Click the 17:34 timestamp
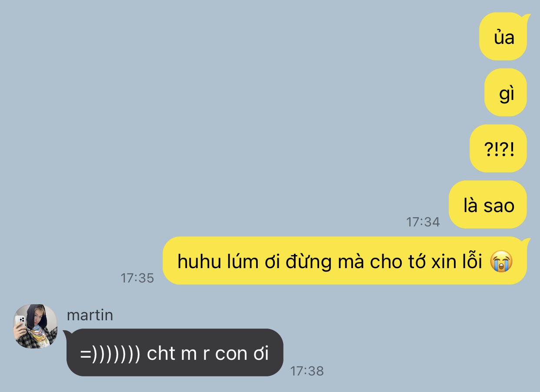This screenshot has height=392, width=540. [423, 222]
